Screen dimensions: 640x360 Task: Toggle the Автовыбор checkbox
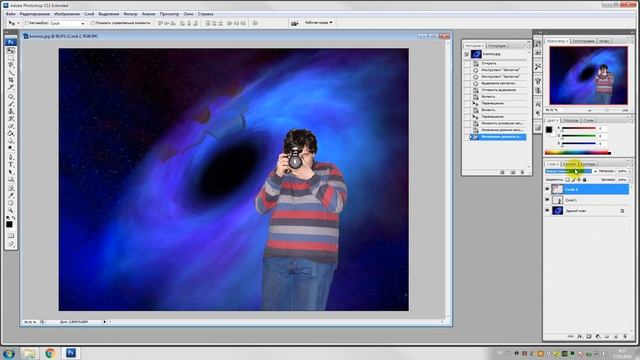(27, 23)
